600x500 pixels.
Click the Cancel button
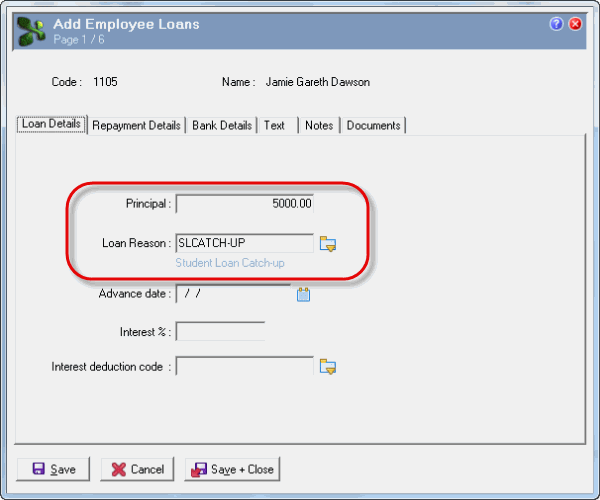[137, 469]
